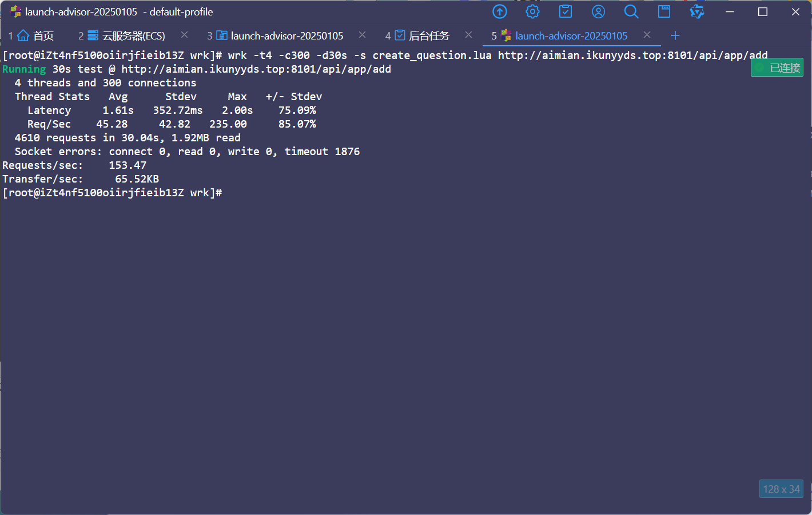
Task: Open the 后台任务 tab
Action: pos(423,36)
